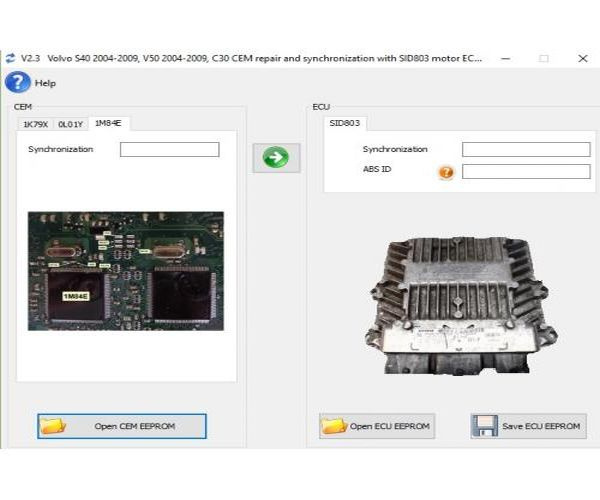Click folder icon on Open ECU EEPROM
Image resolution: width=600 pixels, height=500 pixels.
334,426
